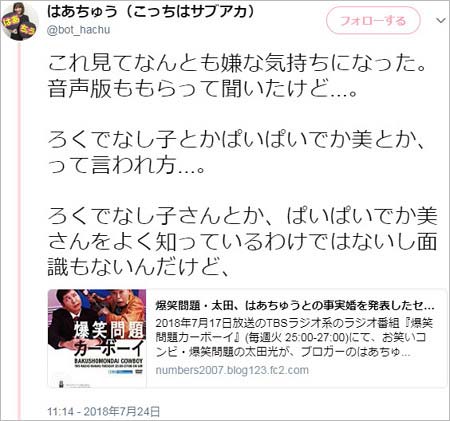Open the @bot_hachu handle link
Image resolution: width=450 pixels, height=421 pixels.
click(x=79, y=30)
